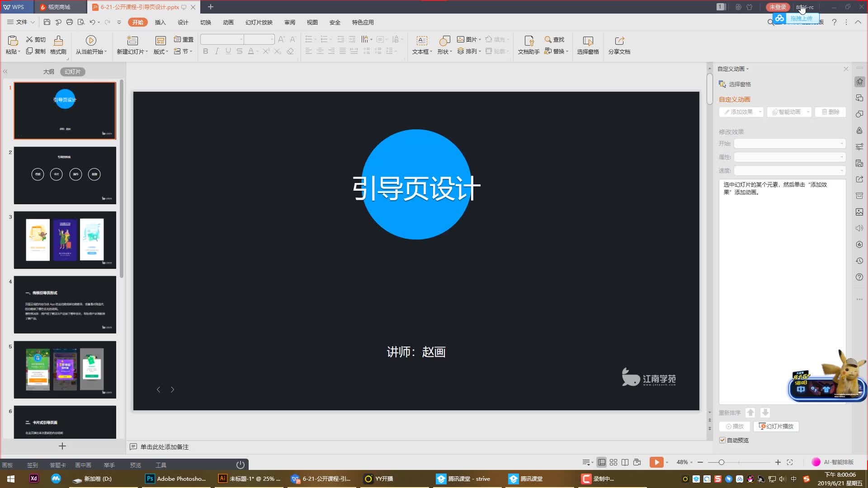Click the Paste icon in ribbon
The image size is (868, 488).
(x=13, y=41)
